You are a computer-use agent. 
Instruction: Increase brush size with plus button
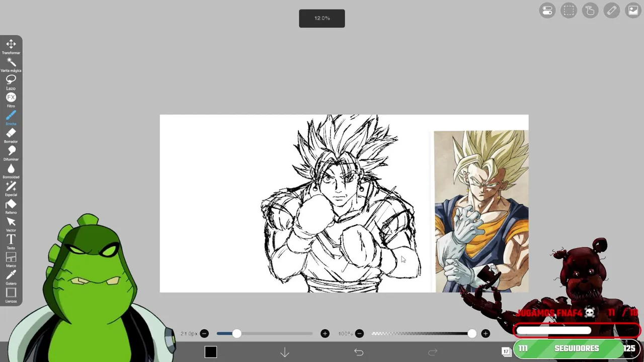pyautogui.click(x=325, y=333)
